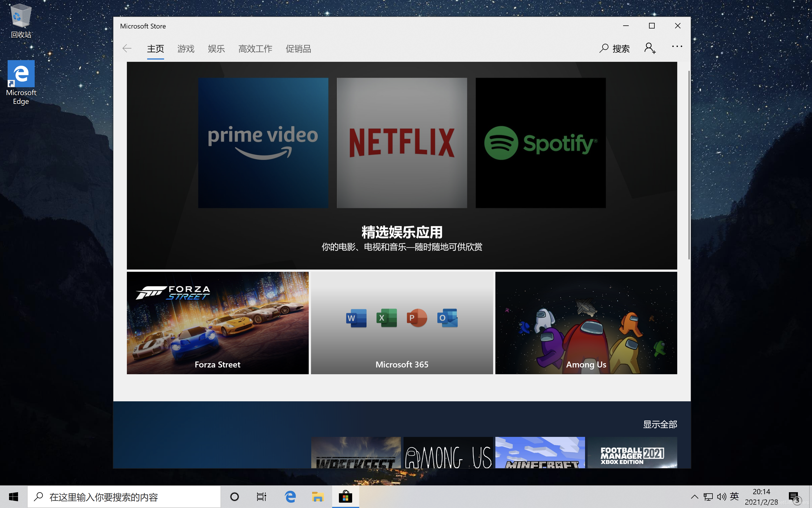Viewport: 812px width, 508px height.
Task: Open the Recycle Bin desktop icon
Action: [21, 21]
